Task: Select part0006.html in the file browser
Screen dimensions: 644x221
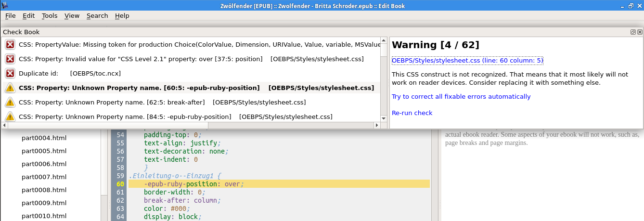Action: point(44,164)
